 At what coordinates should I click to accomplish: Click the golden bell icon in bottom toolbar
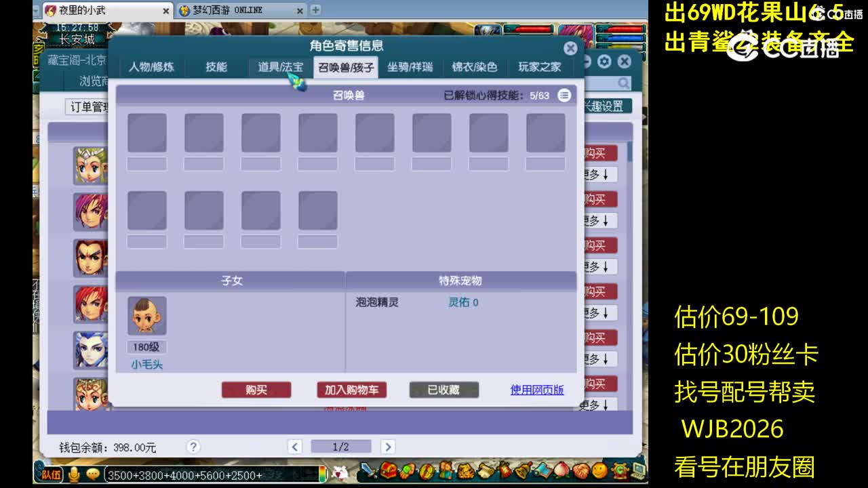pos(524,470)
